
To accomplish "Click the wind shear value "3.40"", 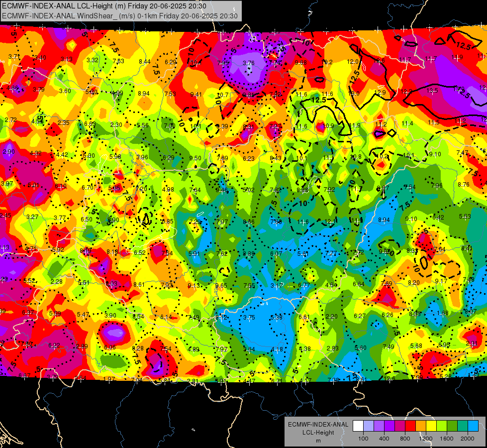I will [40, 58].
